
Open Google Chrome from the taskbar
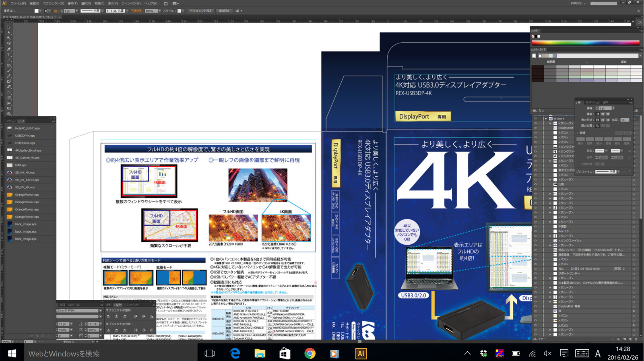310,353
